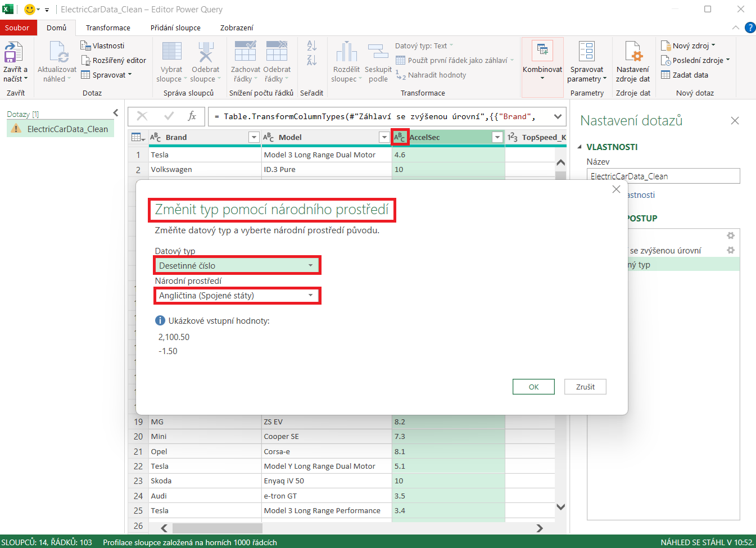Click the Zachovat řádky icon
756x548 pixels.
[x=246, y=52]
